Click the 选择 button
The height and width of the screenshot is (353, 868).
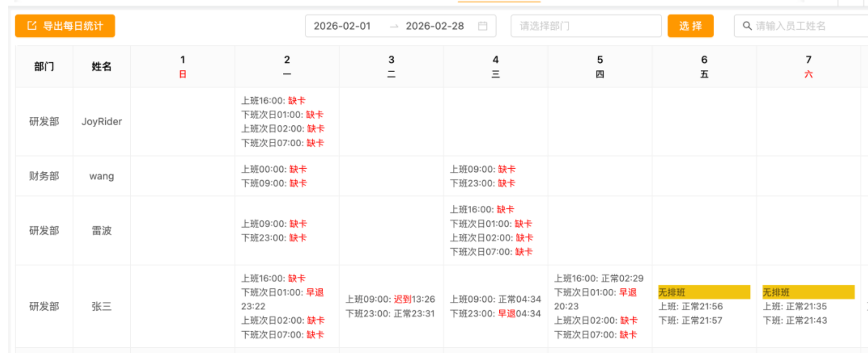(x=690, y=26)
